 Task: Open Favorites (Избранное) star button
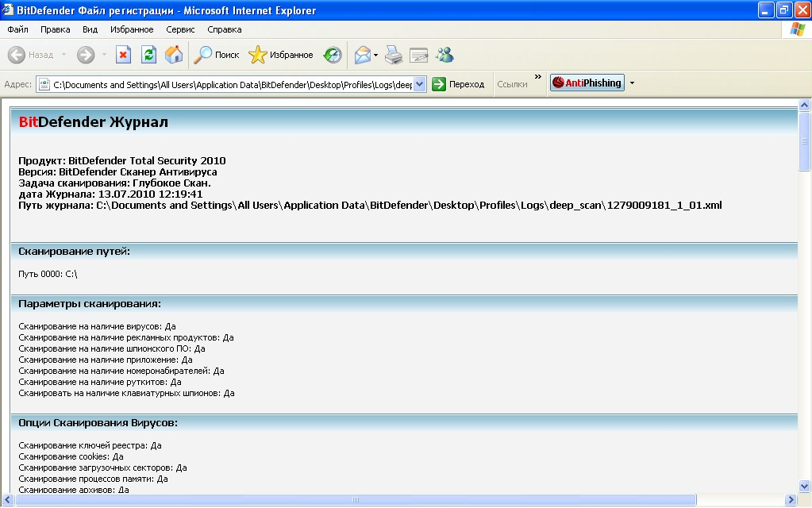[x=281, y=55]
